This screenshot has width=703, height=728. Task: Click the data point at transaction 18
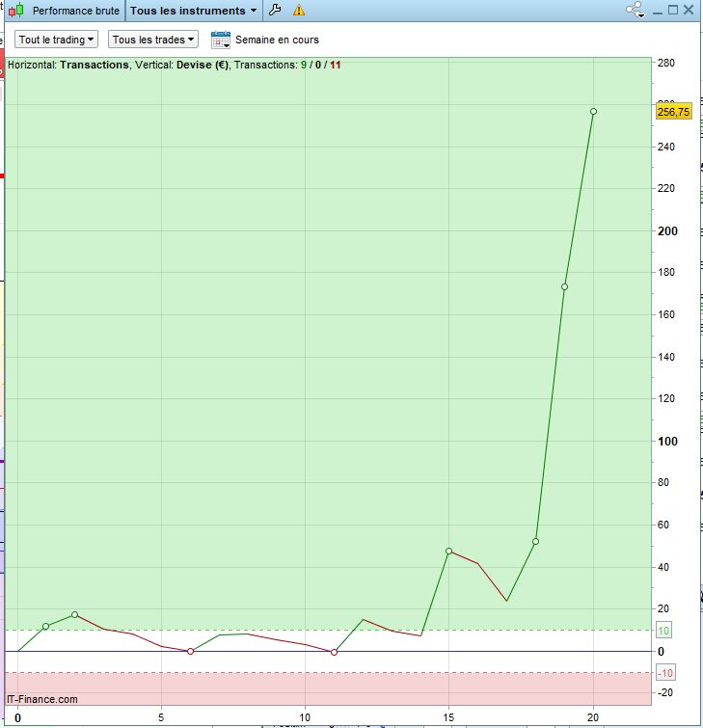(x=535, y=541)
